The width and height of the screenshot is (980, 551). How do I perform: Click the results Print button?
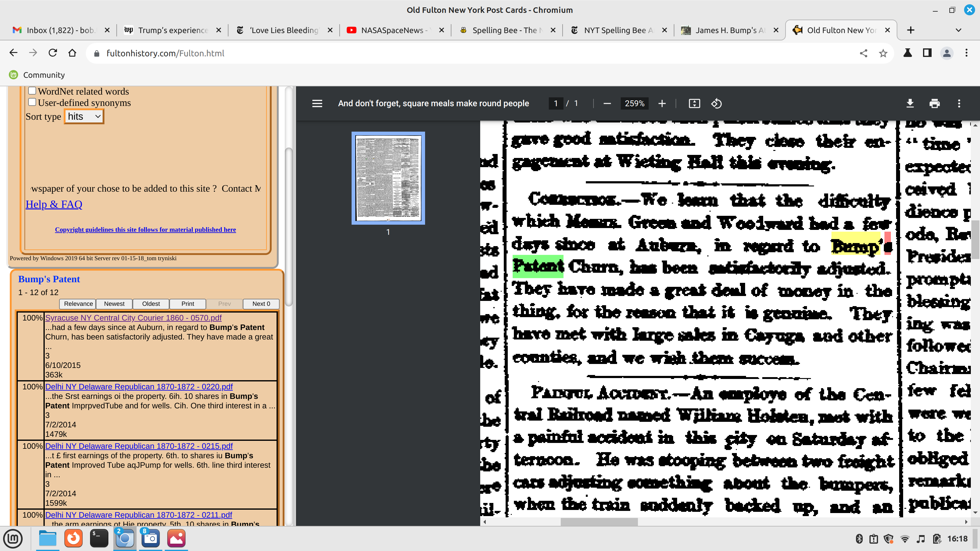[x=187, y=304]
